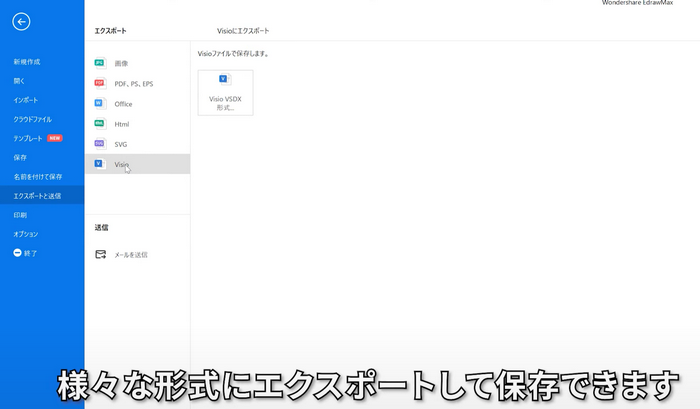
Task: Click 保存 in the sidebar
Action: [x=20, y=158]
